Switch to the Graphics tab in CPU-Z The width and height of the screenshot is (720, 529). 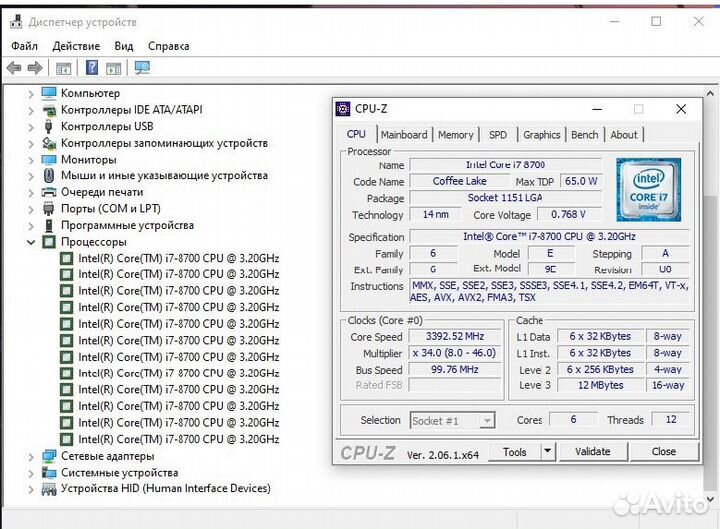[x=541, y=135]
